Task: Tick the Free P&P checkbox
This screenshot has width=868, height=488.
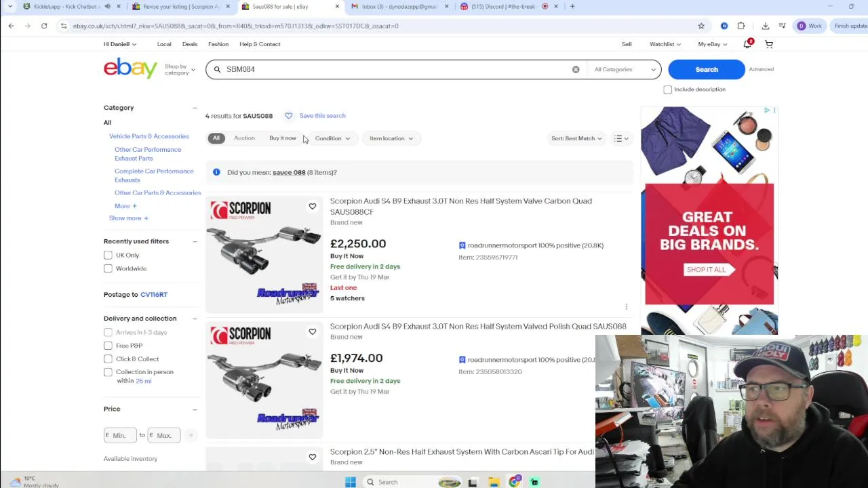Action: (x=108, y=346)
